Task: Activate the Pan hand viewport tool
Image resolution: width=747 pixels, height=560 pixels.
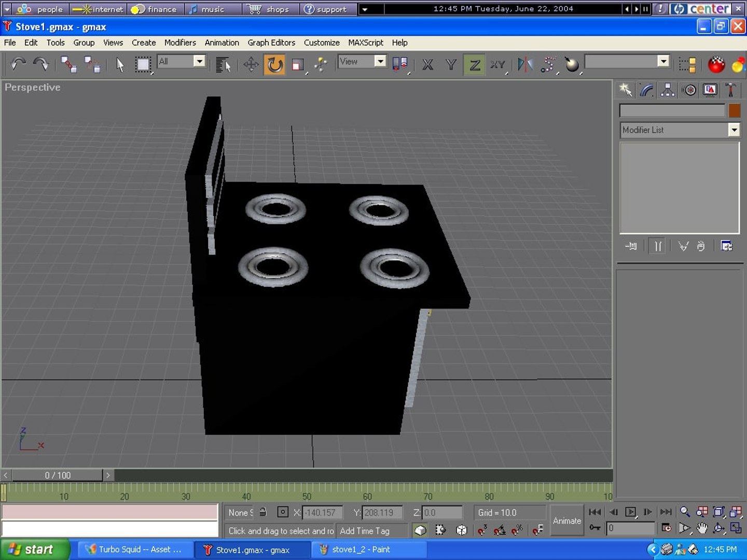Action: (702, 528)
